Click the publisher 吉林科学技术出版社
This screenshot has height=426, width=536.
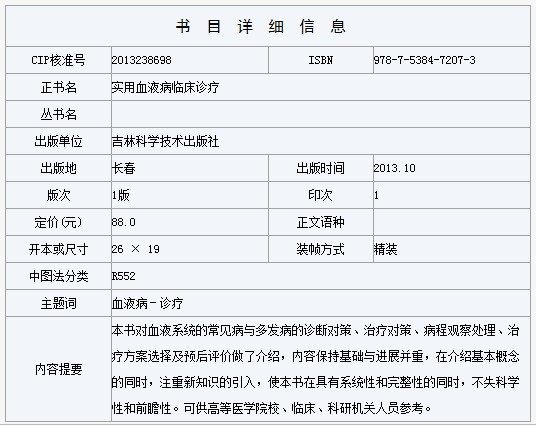pyautogui.click(x=165, y=141)
